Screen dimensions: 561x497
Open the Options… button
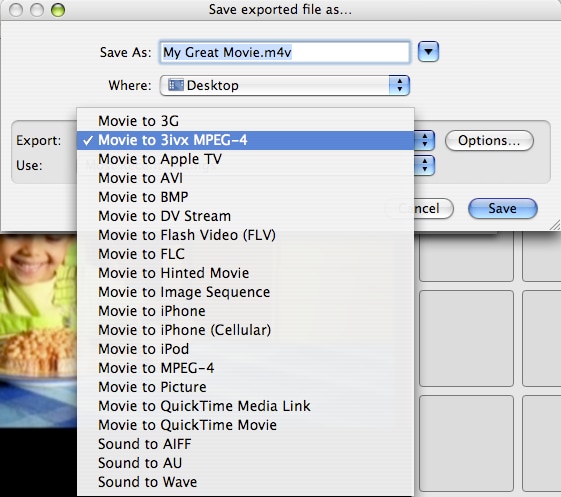[x=489, y=140]
